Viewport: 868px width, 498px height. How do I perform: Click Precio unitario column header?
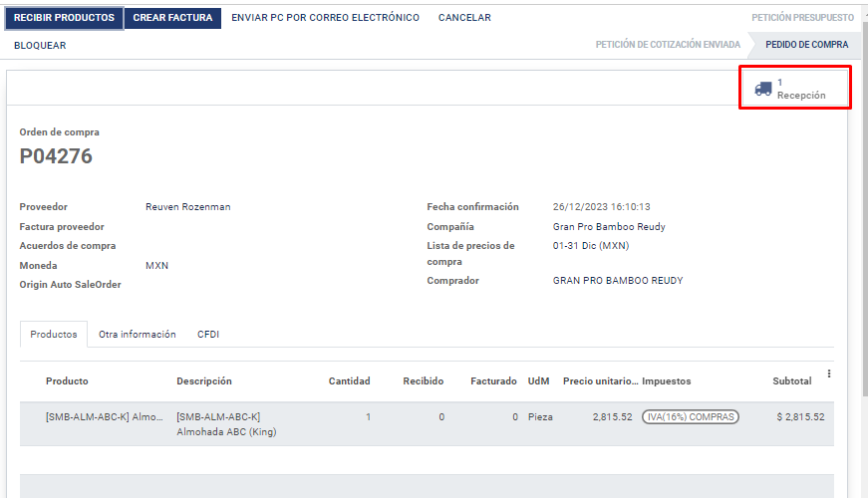coord(601,381)
